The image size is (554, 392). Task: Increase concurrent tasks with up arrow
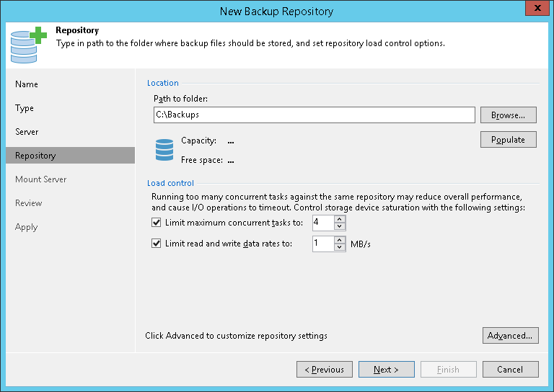click(x=340, y=219)
